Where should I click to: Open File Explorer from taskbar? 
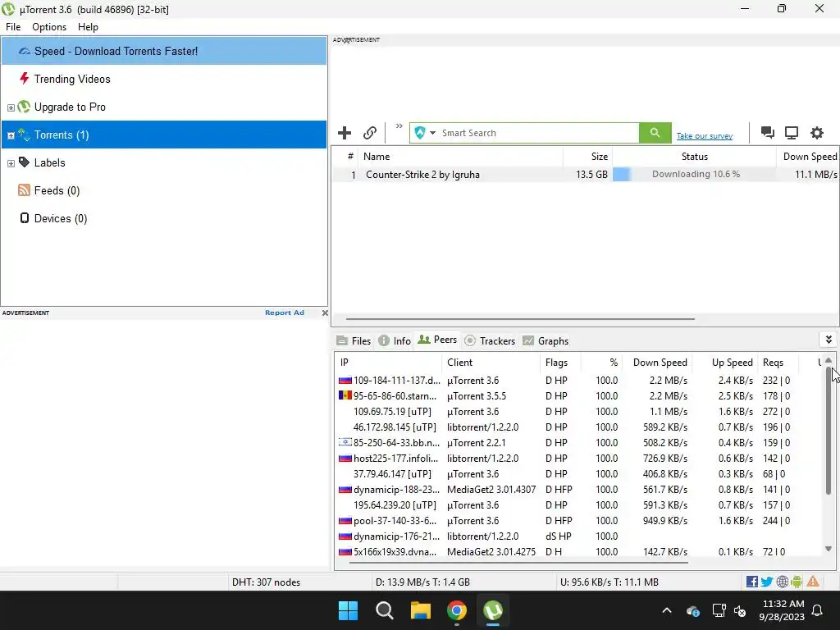click(x=421, y=610)
